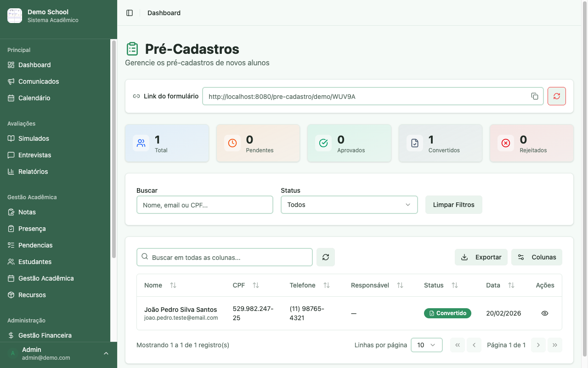Open the Status filter dropdown

[x=349, y=205]
